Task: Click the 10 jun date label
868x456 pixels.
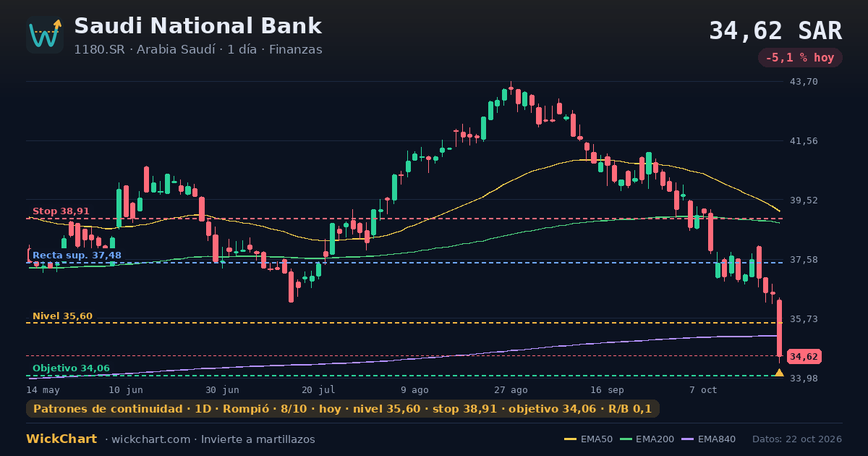Action: [126, 389]
